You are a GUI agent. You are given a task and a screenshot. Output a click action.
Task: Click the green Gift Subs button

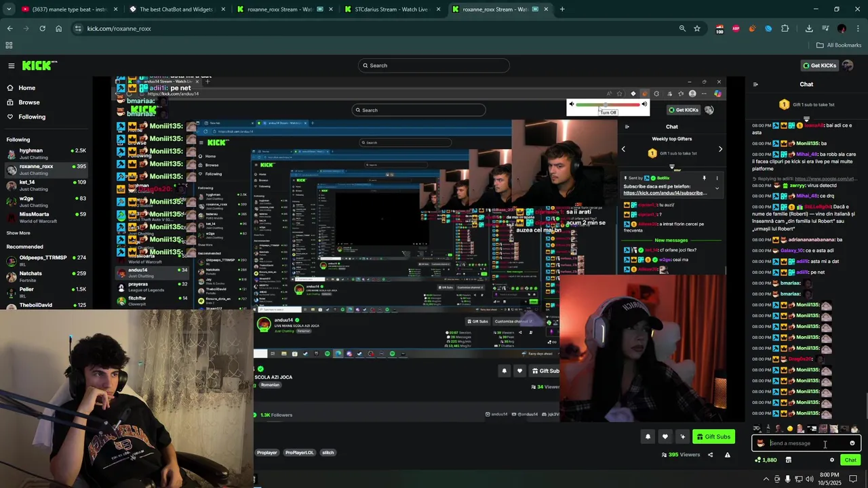coord(713,437)
